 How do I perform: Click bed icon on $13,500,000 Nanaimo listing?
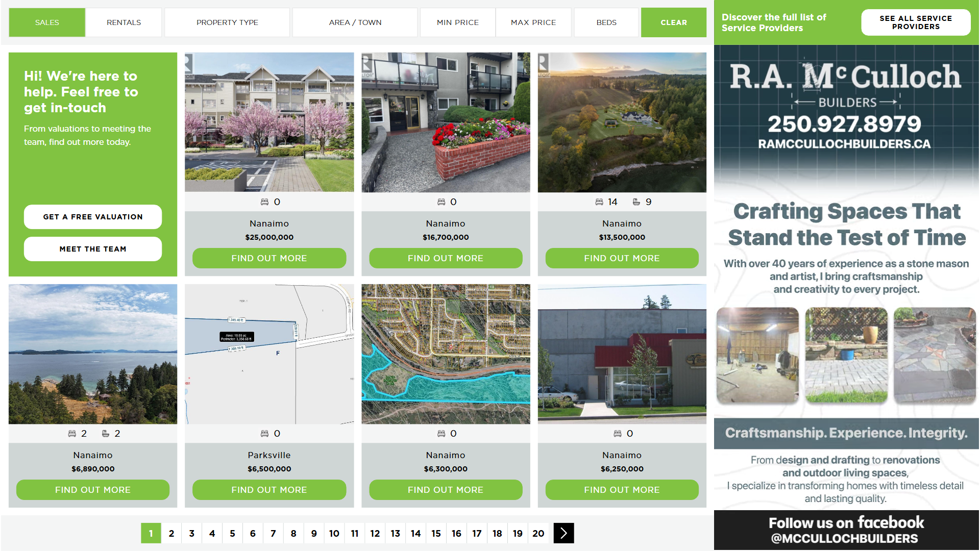tap(599, 202)
